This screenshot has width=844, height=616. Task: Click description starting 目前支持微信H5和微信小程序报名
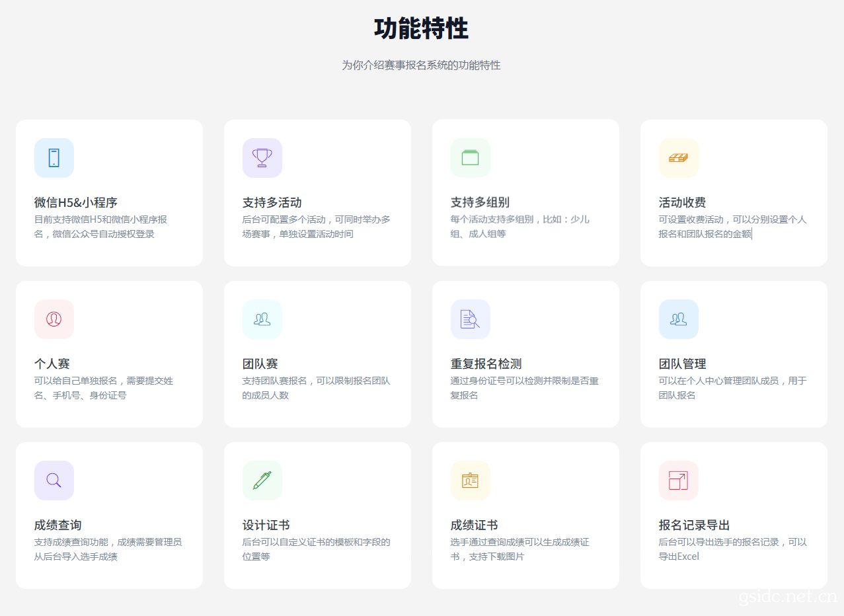pos(101,227)
